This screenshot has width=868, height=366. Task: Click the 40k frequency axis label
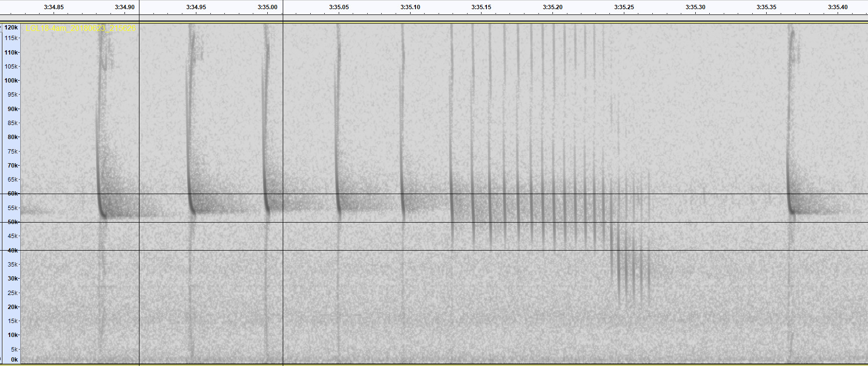[13, 251]
